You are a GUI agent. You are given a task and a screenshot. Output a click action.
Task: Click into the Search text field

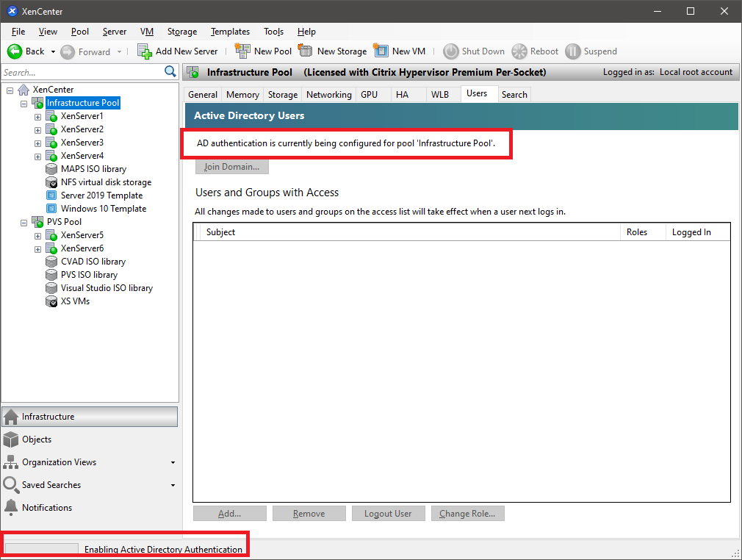click(81, 72)
